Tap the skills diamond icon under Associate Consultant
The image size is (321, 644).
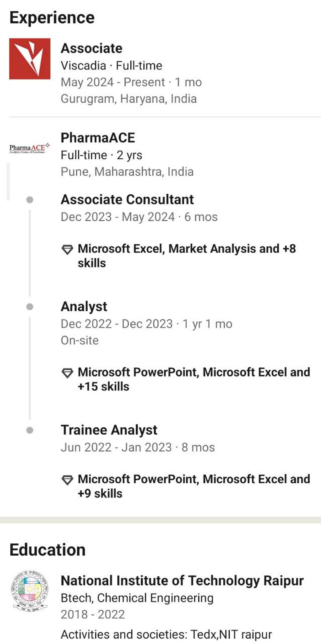coord(67,250)
